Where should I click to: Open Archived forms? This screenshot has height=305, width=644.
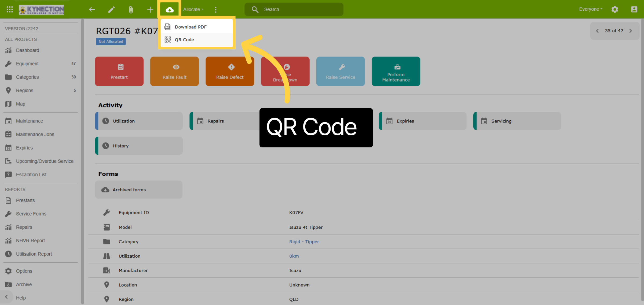(x=139, y=189)
